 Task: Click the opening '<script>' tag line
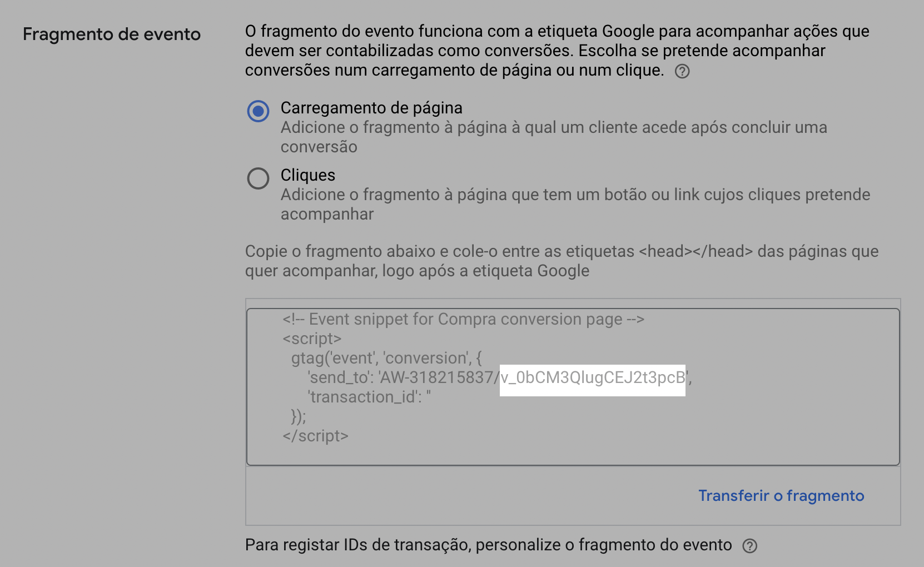[x=312, y=339]
